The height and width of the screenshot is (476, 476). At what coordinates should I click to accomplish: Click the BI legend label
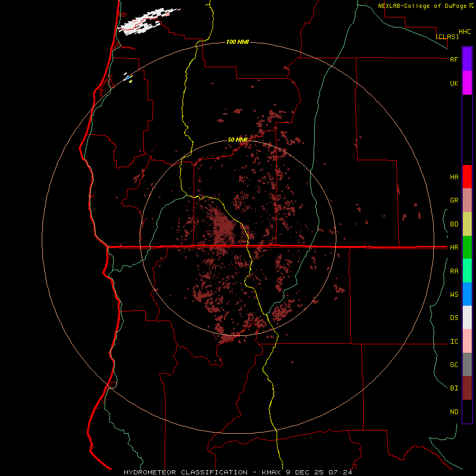pyautogui.click(x=454, y=388)
